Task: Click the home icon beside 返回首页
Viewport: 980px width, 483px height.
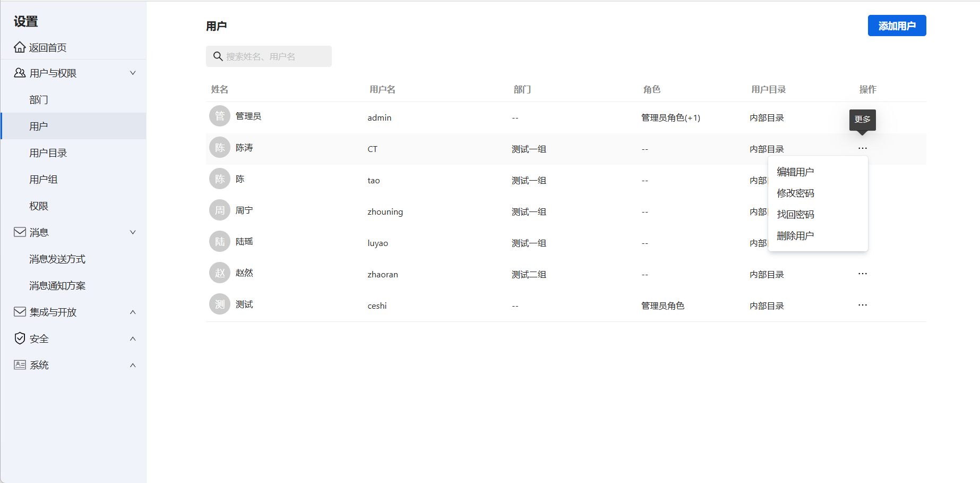Action: click(19, 47)
